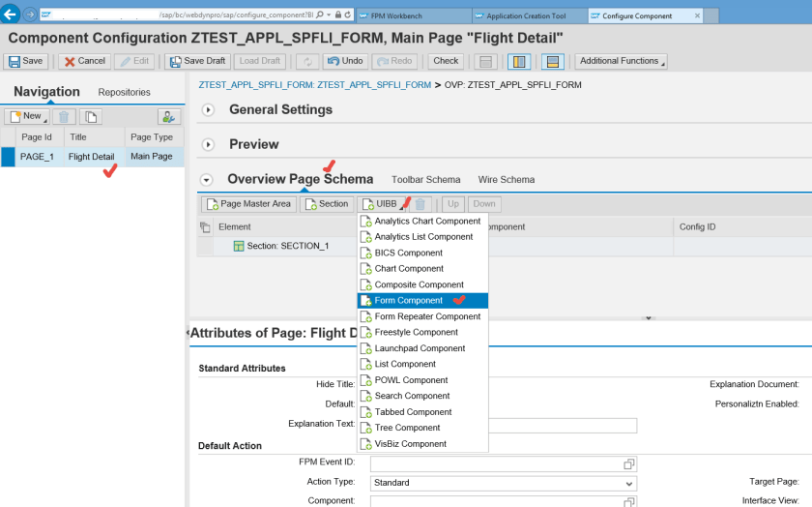
Task: Add a new Section
Action: point(327,204)
